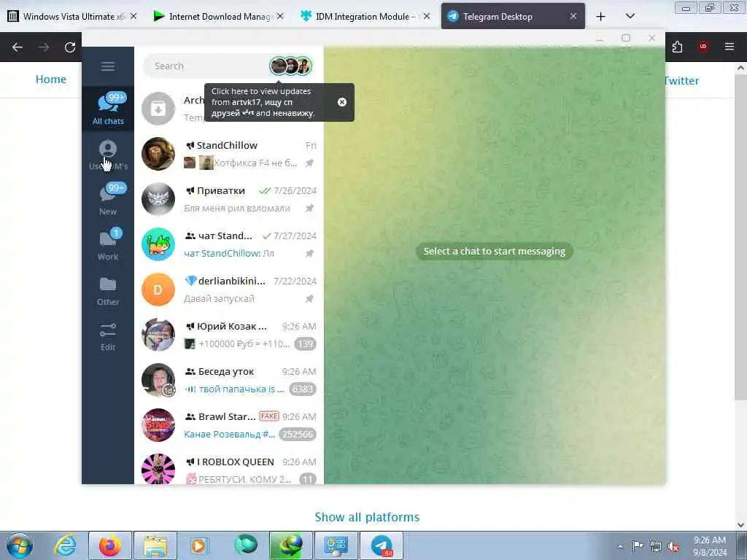747x560 pixels.
Task: Click the Приватки avatar thumbnail
Action: tap(158, 199)
